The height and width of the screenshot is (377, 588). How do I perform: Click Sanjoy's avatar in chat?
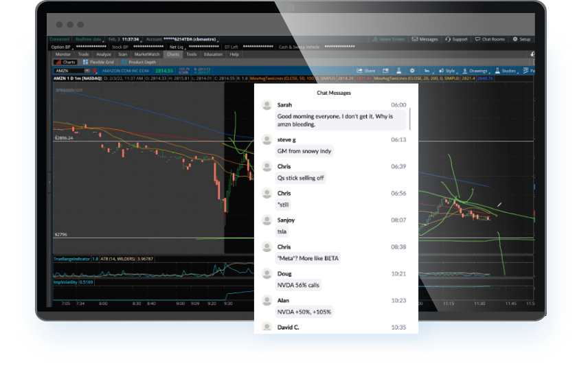(x=267, y=220)
